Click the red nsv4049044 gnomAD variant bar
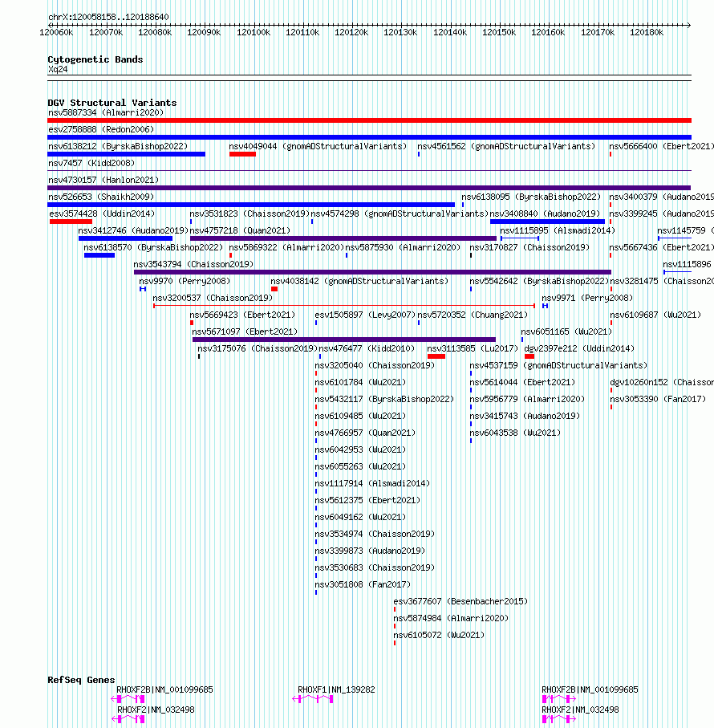The image size is (714, 728). [242, 154]
